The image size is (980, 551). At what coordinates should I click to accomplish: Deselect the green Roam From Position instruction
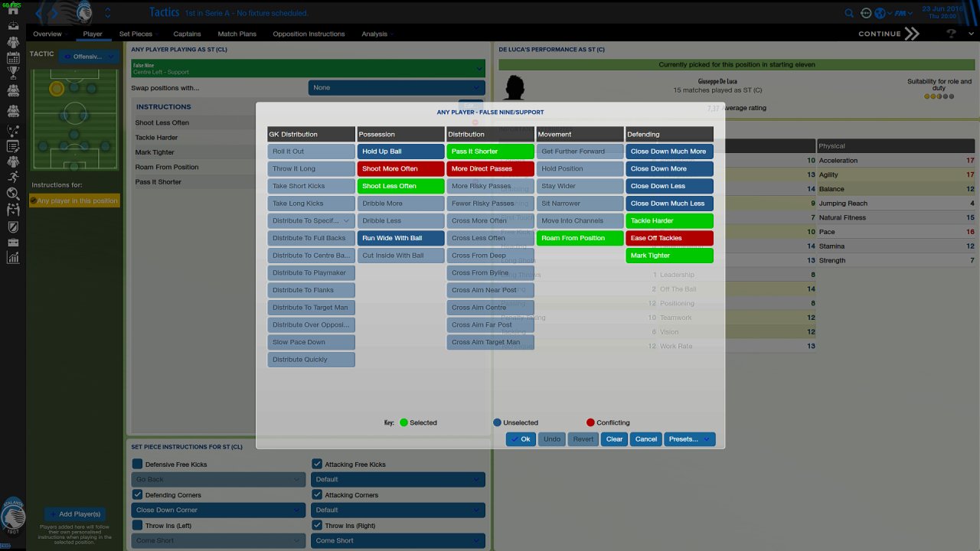coord(580,238)
